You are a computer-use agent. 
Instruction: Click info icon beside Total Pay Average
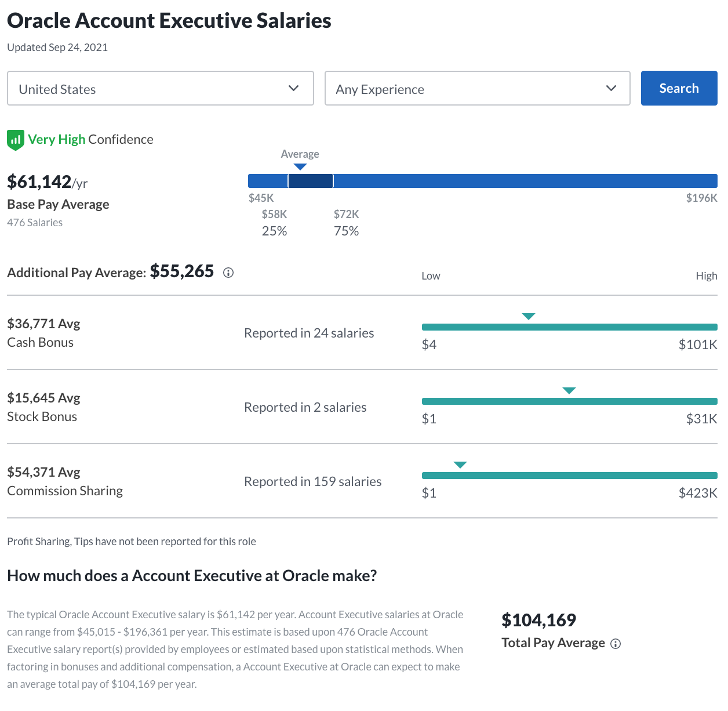pos(616,644)
